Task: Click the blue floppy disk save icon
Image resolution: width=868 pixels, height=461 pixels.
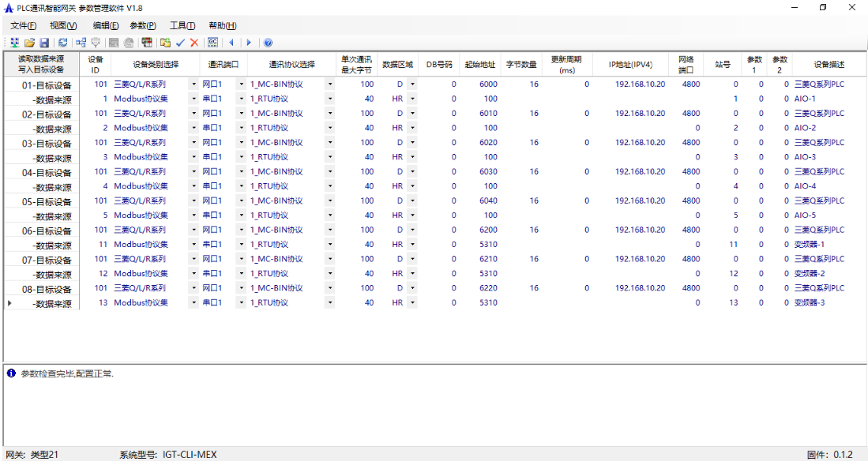Action: pyautogui.click(x=44, y=43)
